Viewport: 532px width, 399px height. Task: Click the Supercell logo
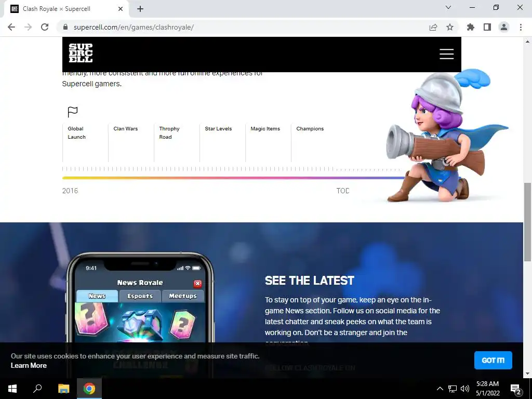tap(81, 53)
